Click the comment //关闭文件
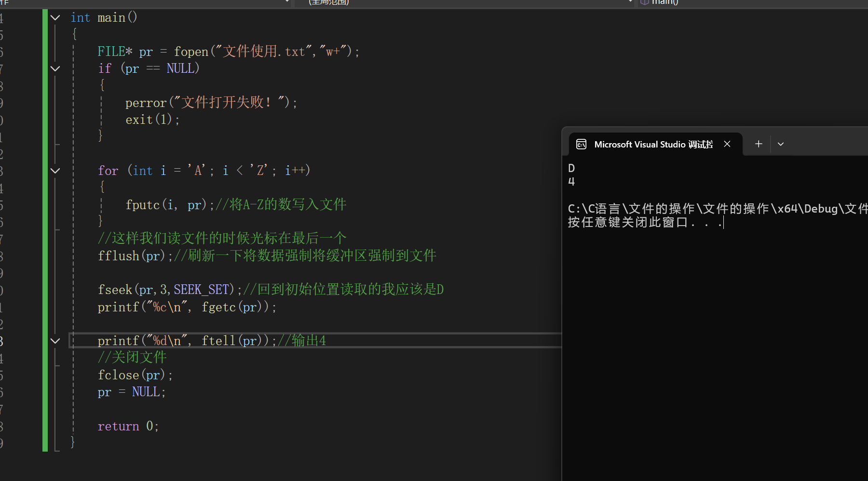The image size is (868, 481). pyautogui.click(x=132, y=358)
